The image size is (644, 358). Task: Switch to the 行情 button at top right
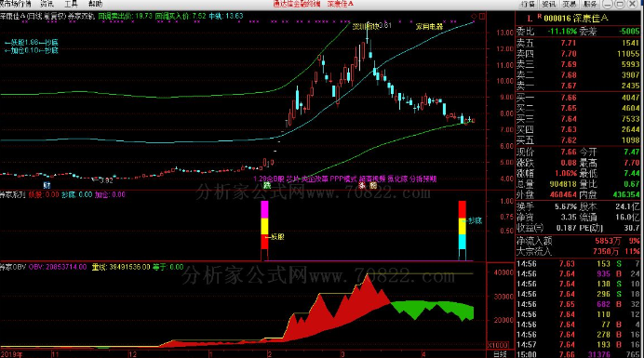tap(528, 4)
